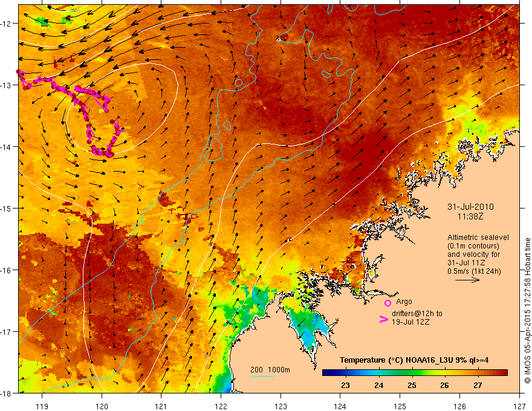Click the latitude axis label '-14'
Screen dimensions: 532x411
(7, 147)
